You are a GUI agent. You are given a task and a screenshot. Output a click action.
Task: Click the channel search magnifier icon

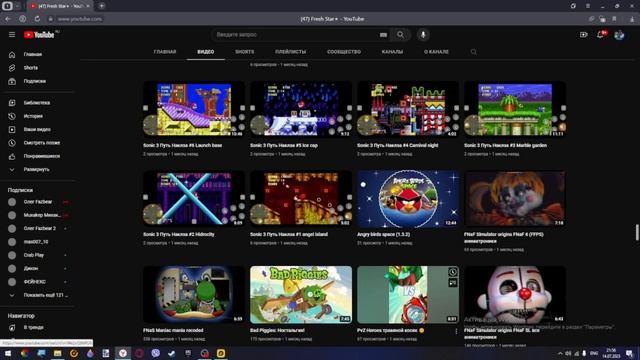473,52
